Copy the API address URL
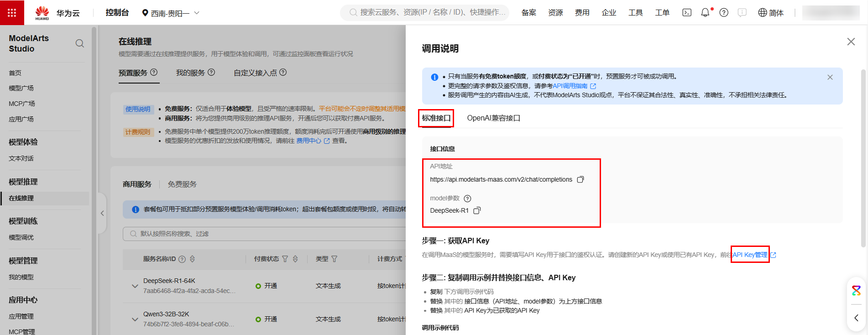Viewport: 868px width, 335px height. pyautogui.click(x=580, y=179)
